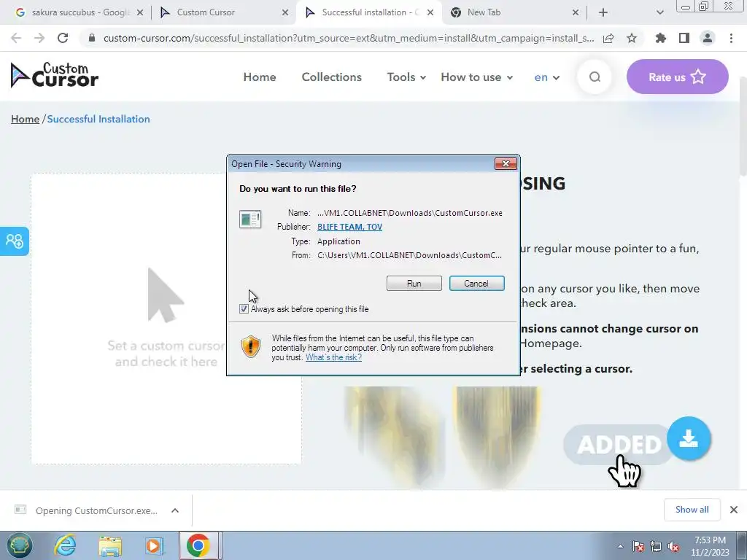Click the purple Rate us button
This screenshot has width=747, height=560.
click(x=677, y=77)
